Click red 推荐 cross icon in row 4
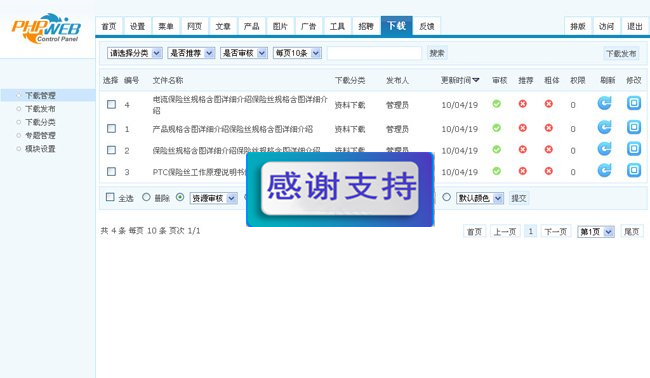Screen dimensions: 650x378 click(523, 104)
